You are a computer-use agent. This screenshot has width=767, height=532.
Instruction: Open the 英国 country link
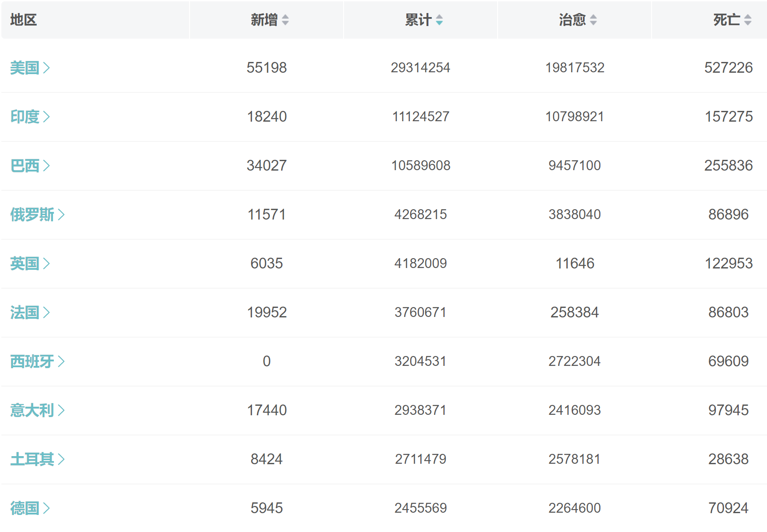point(30,264)
